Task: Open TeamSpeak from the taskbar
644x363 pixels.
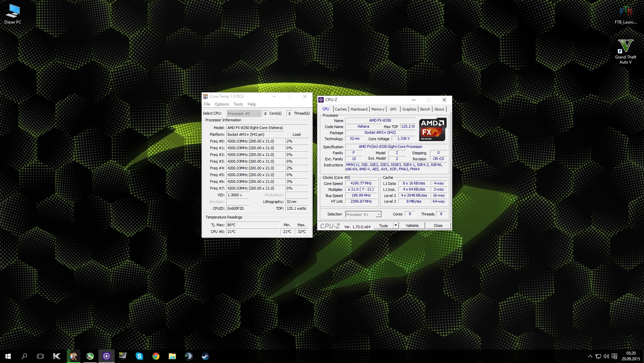Action: (x=189, y=356)
